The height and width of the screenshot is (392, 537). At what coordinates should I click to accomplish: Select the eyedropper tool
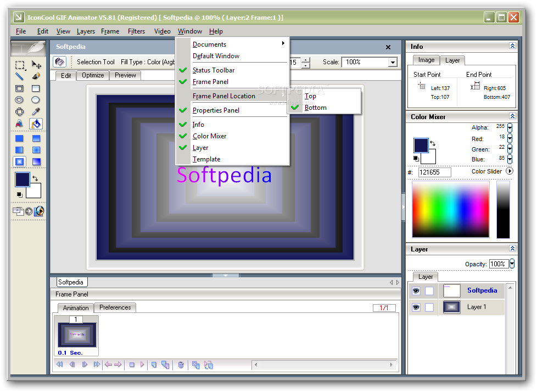point(36,111)
